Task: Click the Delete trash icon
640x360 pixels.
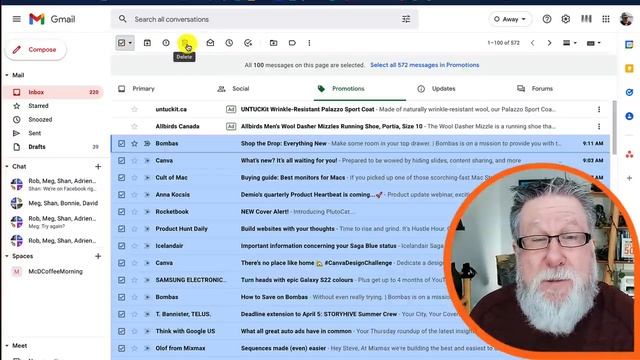Action: coord(185,43)
